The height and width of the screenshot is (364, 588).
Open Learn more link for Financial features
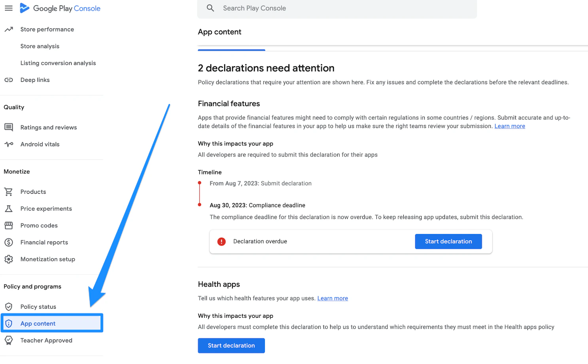tap(510, 126)
